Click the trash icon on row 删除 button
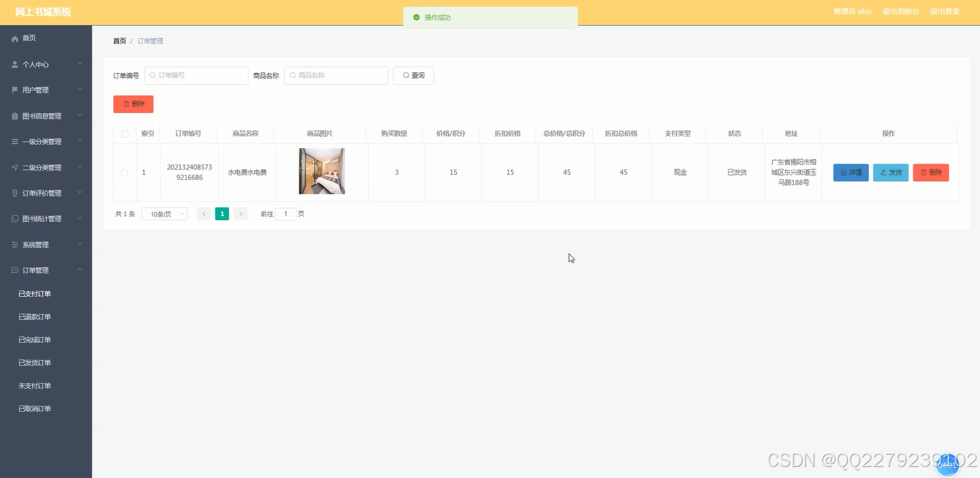Screen dimensions: 980x478 pos(922,172)
